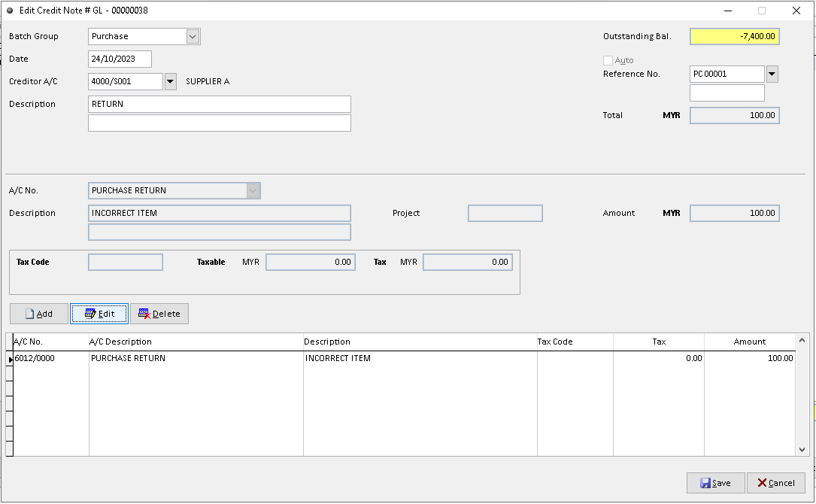Click the Add button's blank page icon

tap(29, 314)
